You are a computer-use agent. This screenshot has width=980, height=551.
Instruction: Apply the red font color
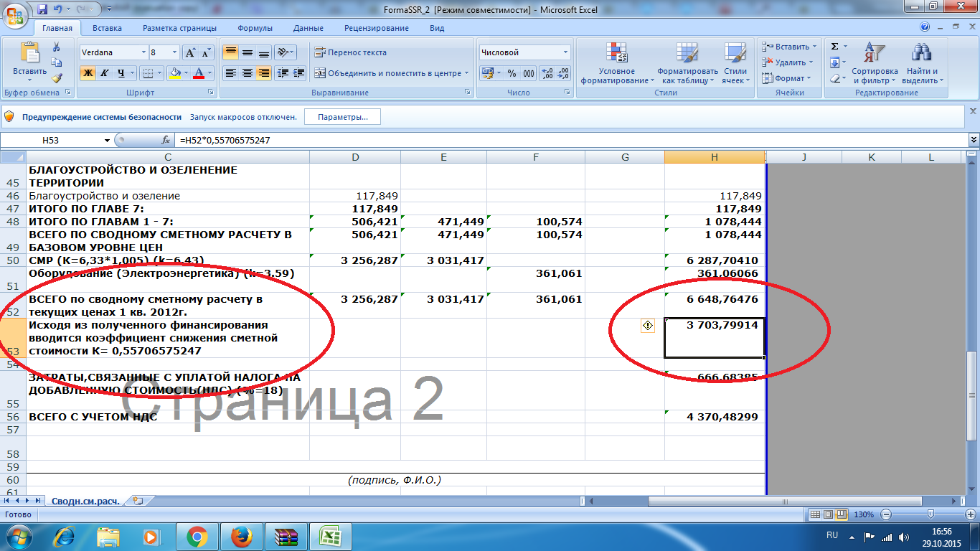[199, 73]
